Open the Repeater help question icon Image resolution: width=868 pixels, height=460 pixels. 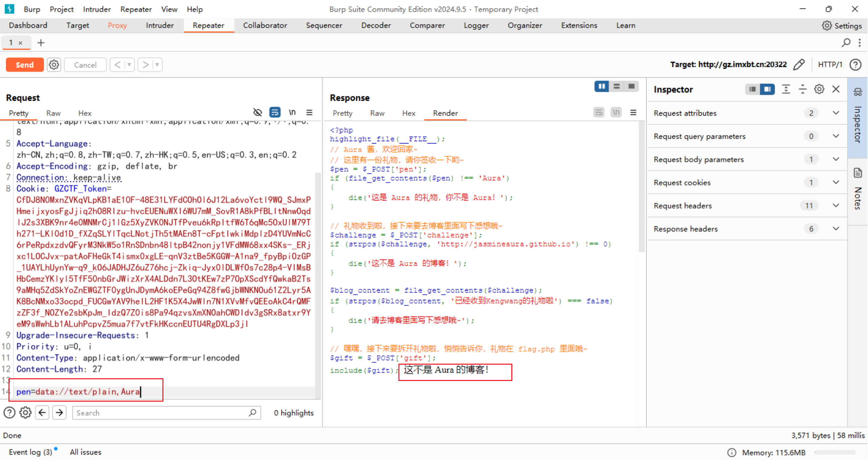coord(855,64)
